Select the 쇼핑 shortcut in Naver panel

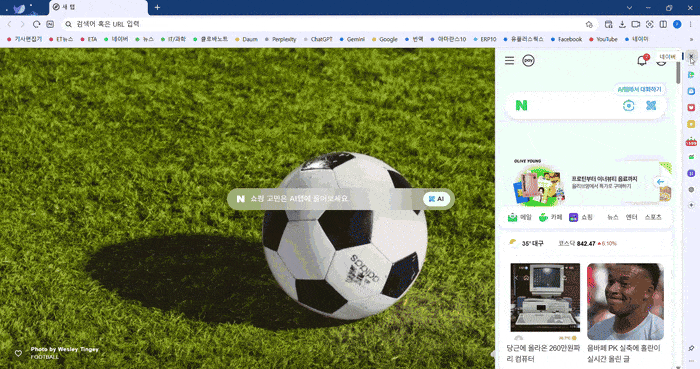581,217
